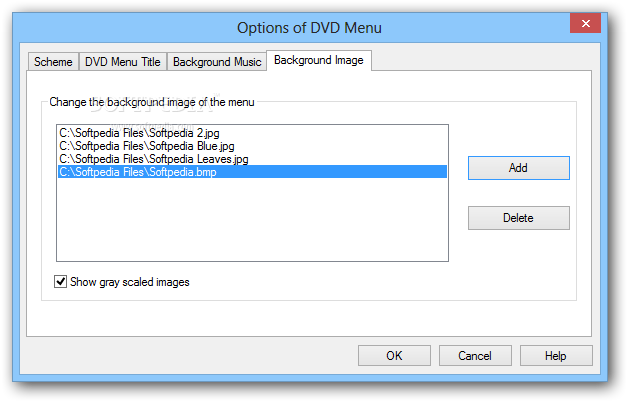628x402 pixels.
Task: Click the 'Show gray scaled images' label text
Action: [129, 282]
